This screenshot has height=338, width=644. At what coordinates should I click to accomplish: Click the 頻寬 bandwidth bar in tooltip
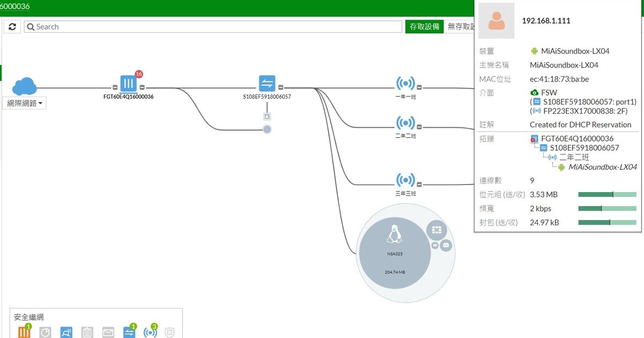pos(607,209)
